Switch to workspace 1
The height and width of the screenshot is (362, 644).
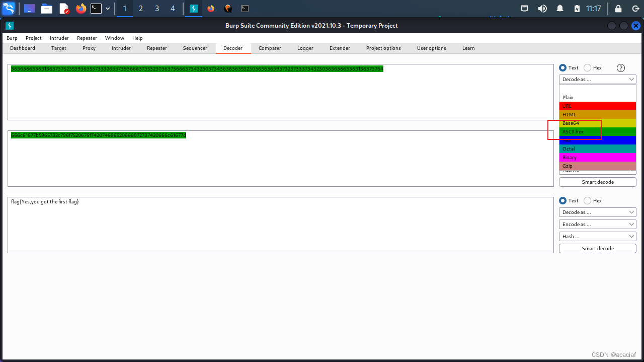click(x=125, y=9)
